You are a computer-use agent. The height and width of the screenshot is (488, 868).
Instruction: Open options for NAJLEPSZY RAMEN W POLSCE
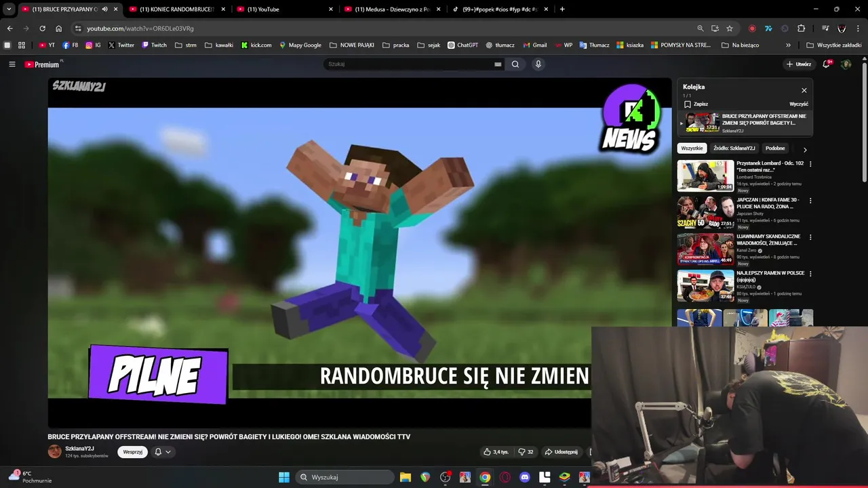[810, 274]
